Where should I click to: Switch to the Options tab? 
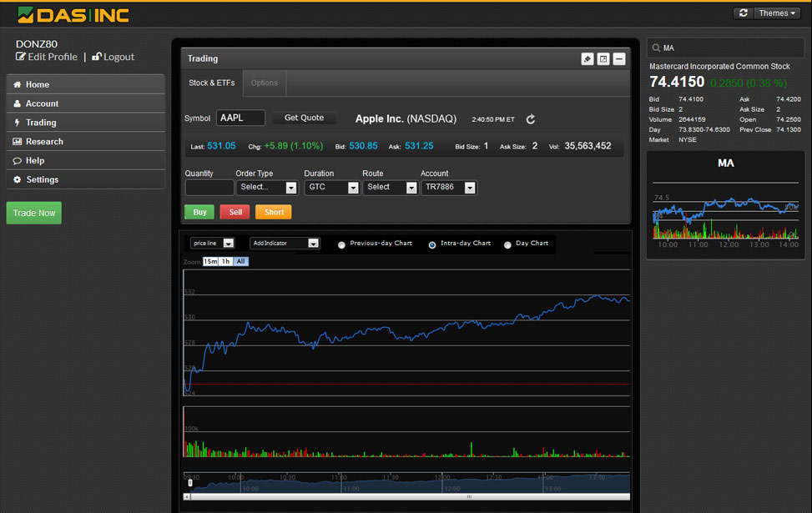265,83
